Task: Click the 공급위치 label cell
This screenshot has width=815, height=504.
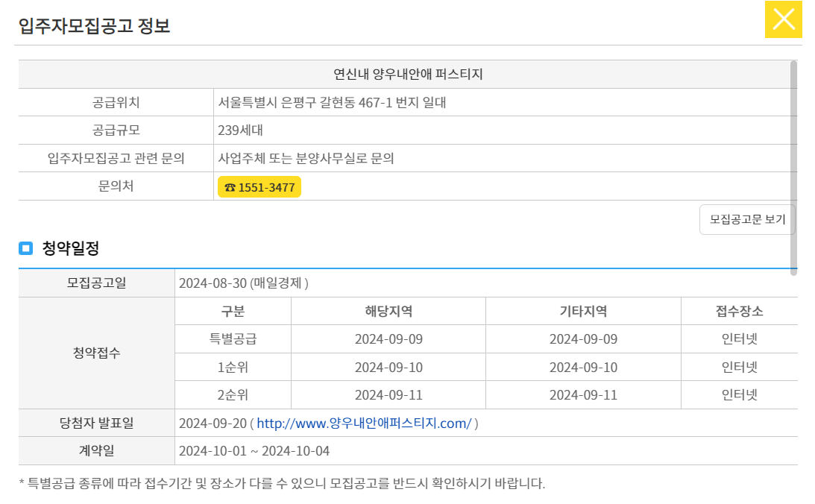Action: coord(116,102)
